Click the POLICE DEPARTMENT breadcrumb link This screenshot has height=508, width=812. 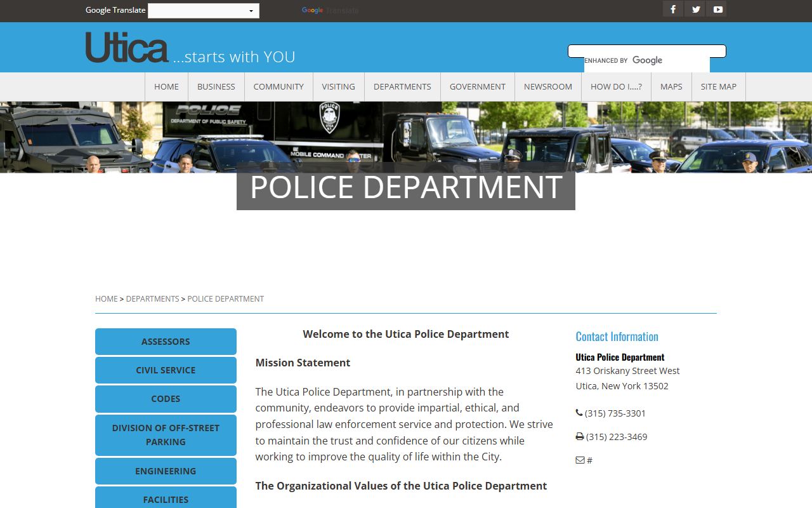(x=226, y=298)
